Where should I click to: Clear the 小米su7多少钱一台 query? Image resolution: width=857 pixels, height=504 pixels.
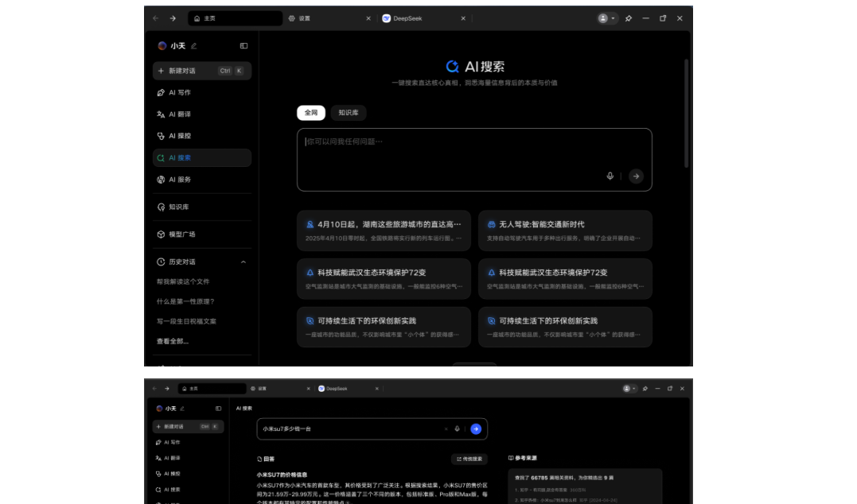point(446,429)
